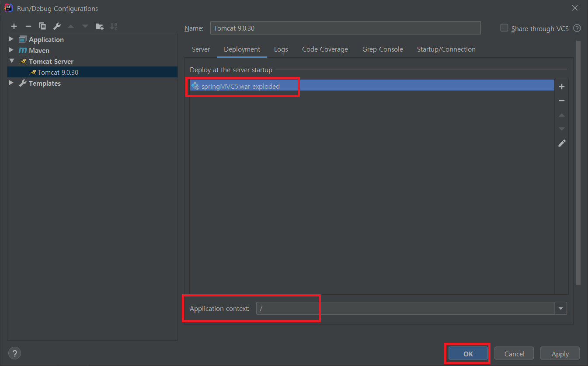Move artifact up in deploy list

pyautogui.click(x=562, y=115)
